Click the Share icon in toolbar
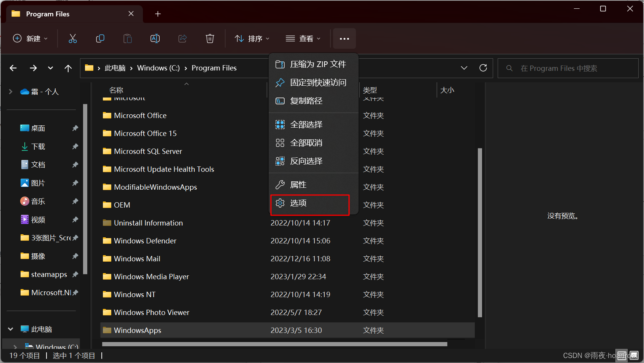The width and height of the screenshot is (644, 363). 183,38
